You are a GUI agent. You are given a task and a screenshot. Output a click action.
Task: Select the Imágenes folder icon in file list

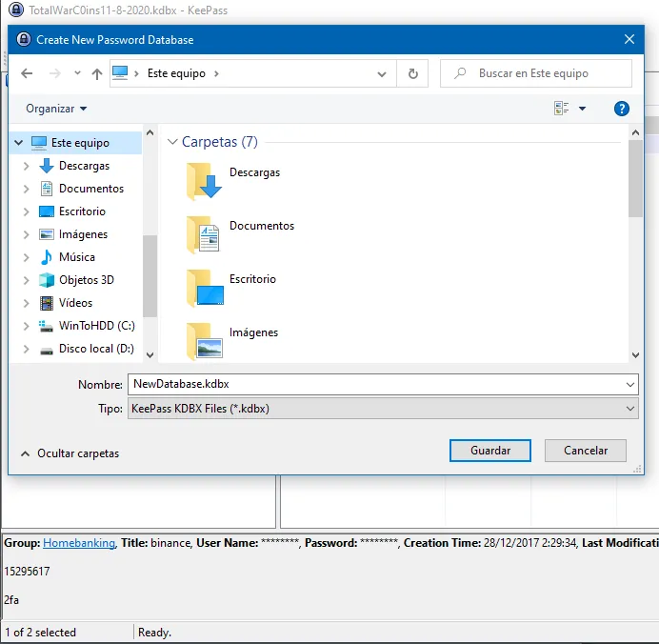[x=204, y=341]
